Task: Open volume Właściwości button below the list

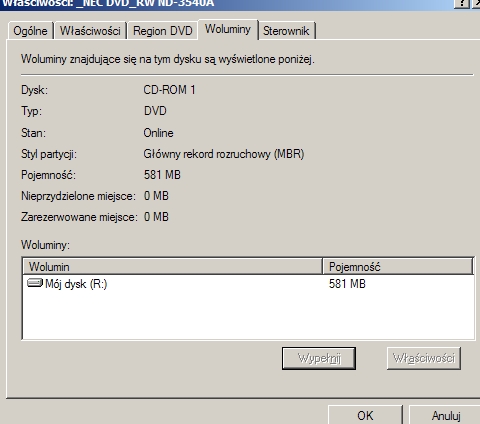Action: 424,358
